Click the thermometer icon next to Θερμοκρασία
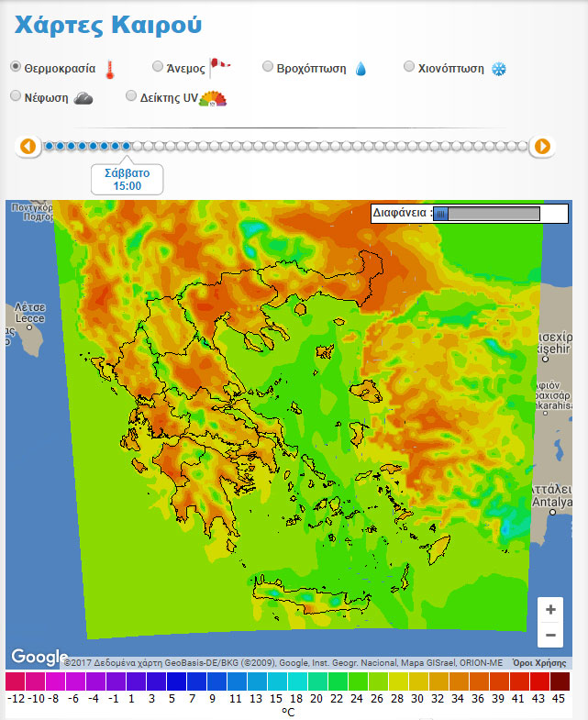588x720 pixels. coord(110,70)
